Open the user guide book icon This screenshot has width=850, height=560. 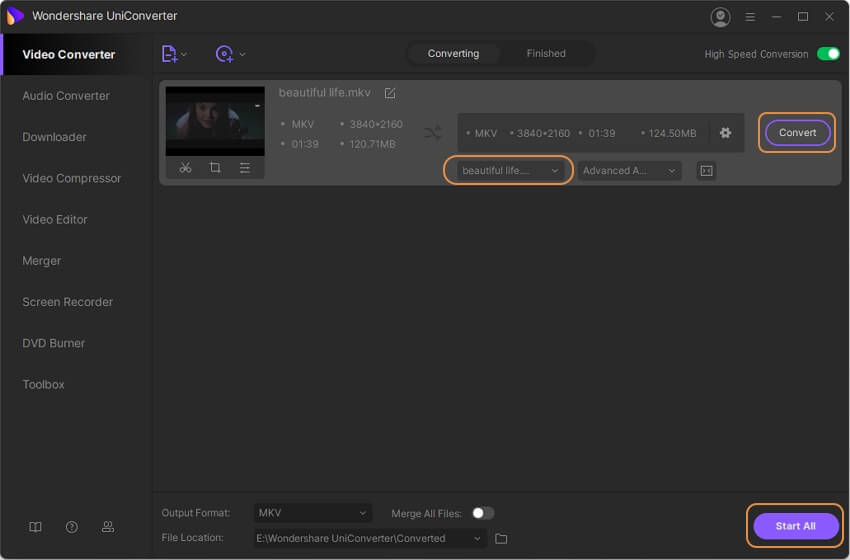[x=35, y=527]
